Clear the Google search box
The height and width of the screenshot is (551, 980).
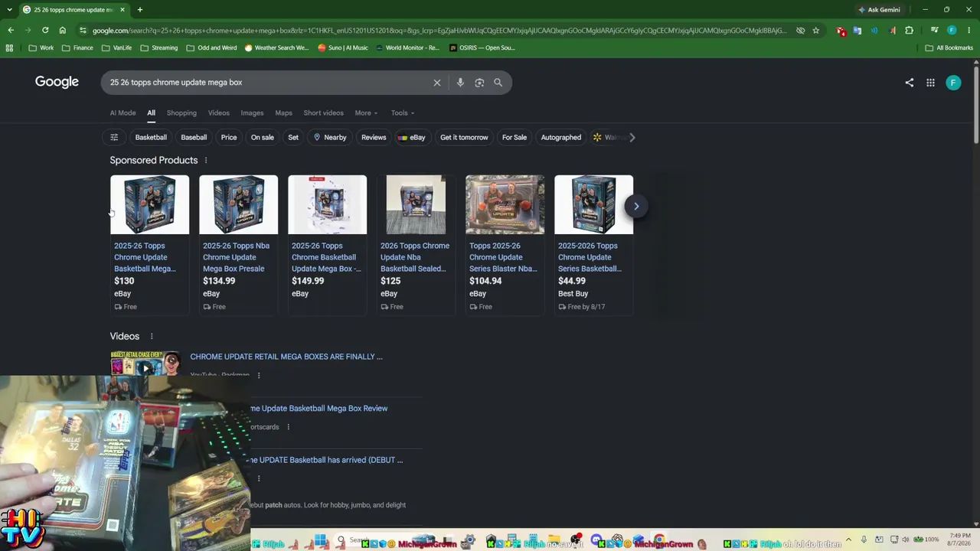tap(437, 83)
